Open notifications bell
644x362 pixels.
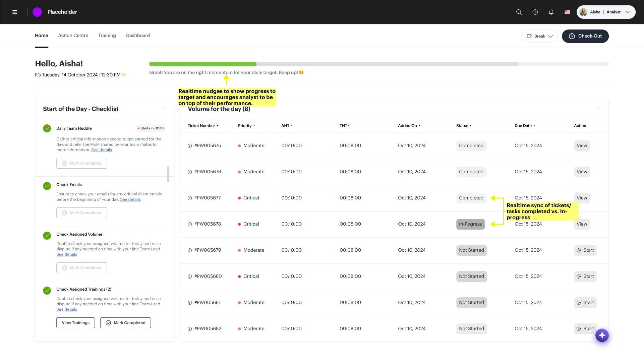pos(551,12)
